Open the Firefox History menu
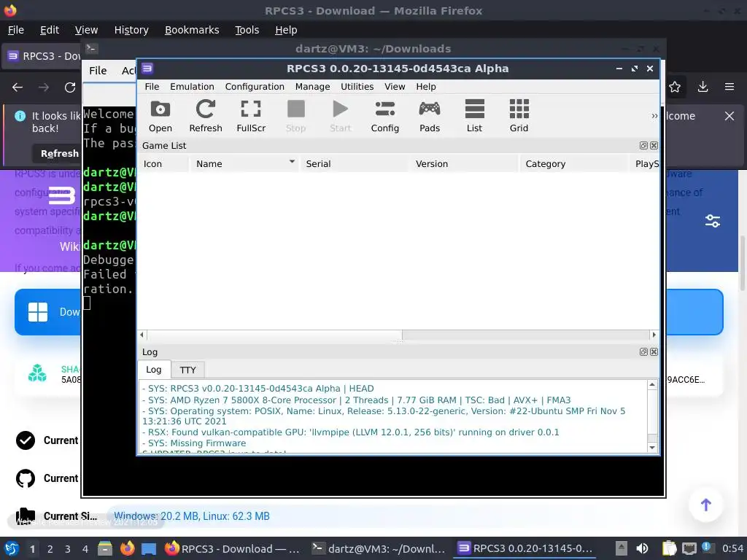 click(131, 30)
